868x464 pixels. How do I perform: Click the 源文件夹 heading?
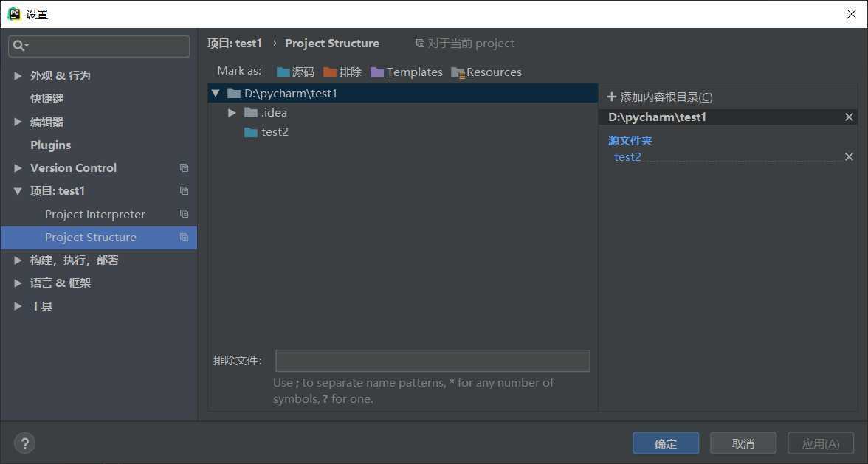[x=630, y=140]
